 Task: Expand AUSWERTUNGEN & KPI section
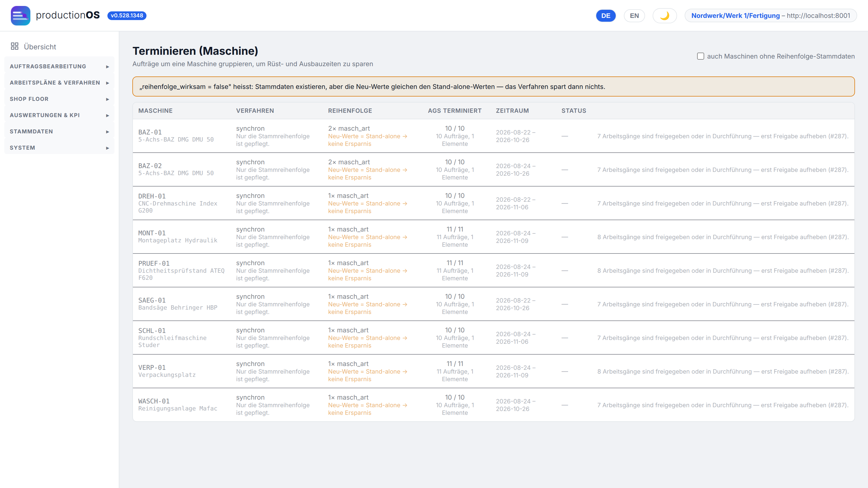tap(59, 115)
